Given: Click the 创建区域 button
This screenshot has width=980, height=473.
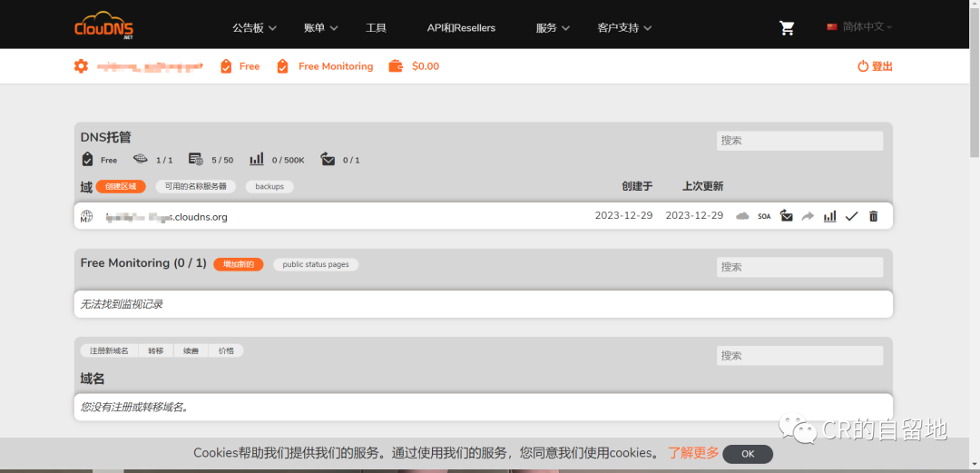Looking at the screenshot, I should tap(121, 186).
